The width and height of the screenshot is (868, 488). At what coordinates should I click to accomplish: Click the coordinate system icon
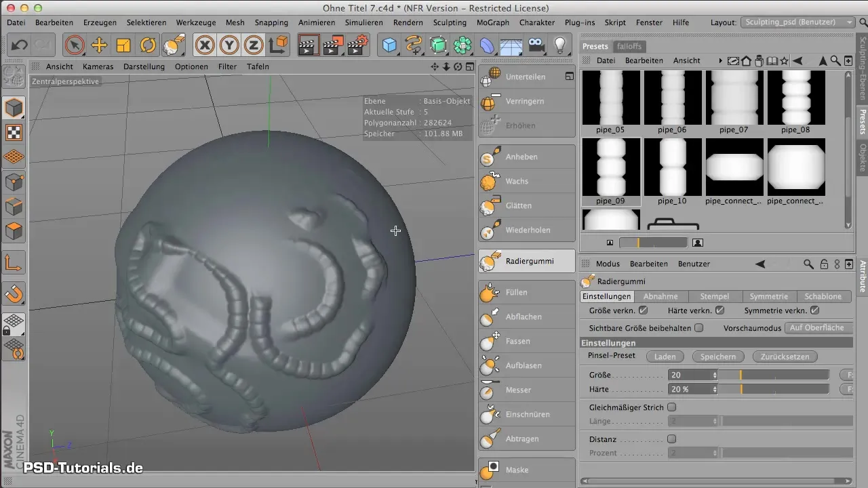(278, 45)
